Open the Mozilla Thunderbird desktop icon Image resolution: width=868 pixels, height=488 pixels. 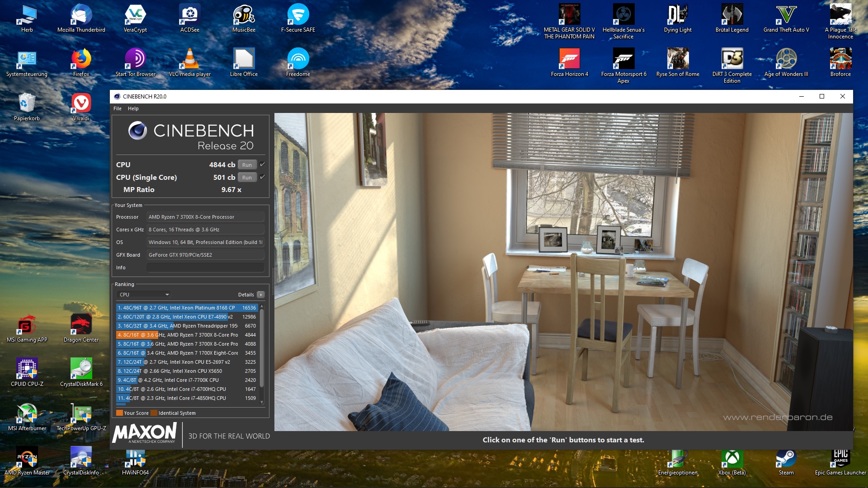click(81, 18)
